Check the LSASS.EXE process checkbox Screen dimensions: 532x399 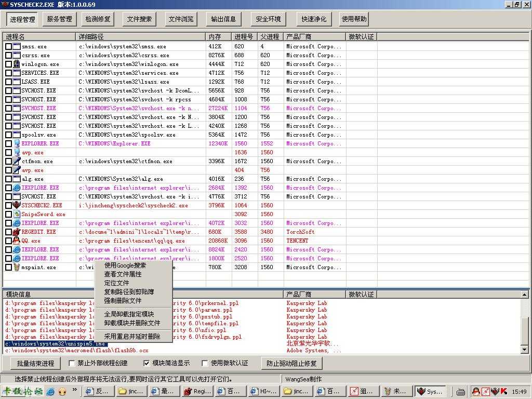8,82
